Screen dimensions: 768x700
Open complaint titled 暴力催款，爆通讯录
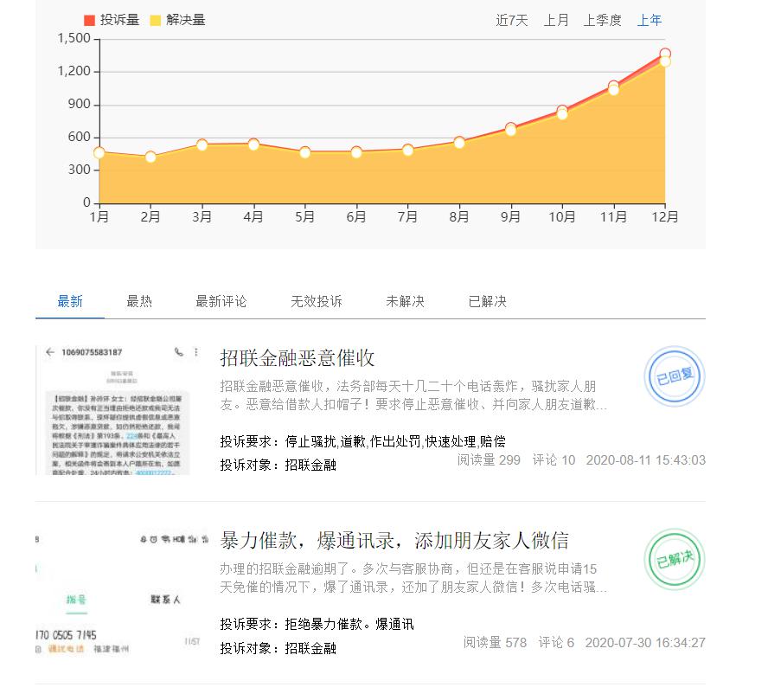pos(394,541)
